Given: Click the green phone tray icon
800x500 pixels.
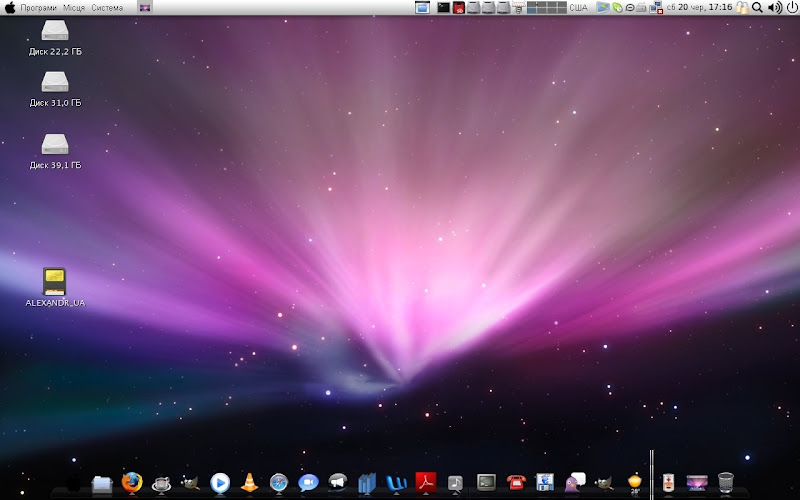Looking at the screenshot, I should (x=617, y=8).
